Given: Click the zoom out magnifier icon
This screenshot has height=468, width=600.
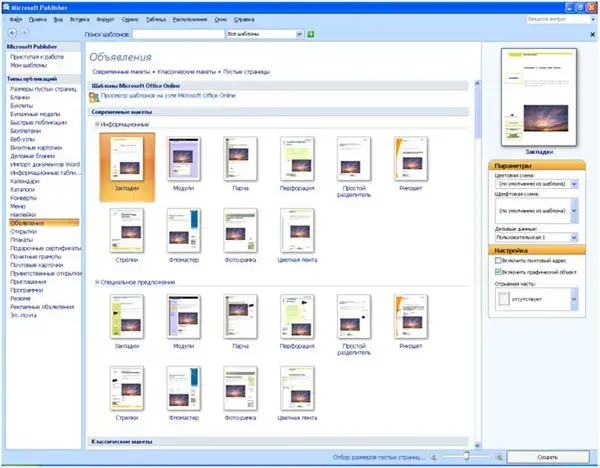Looking at the screenshot, I should pyautogui.click(x=434, y=457).
